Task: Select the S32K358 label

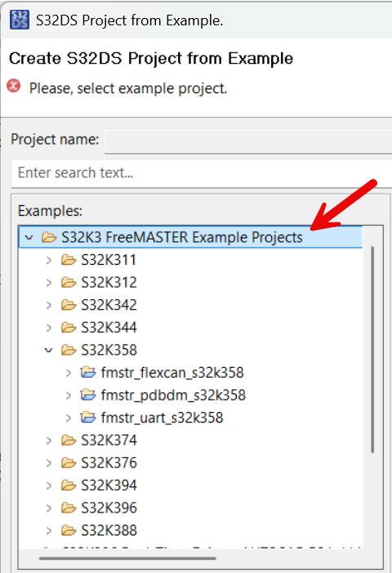Action: (109, 350)
